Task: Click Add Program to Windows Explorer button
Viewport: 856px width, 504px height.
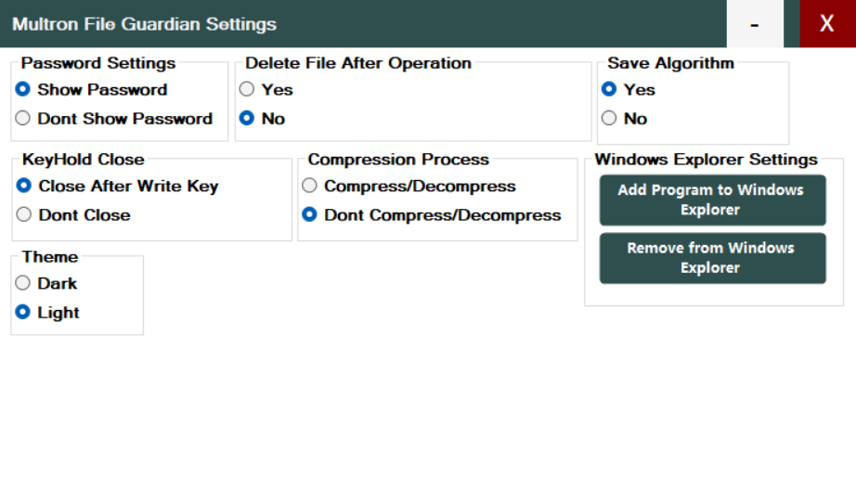Action: 712,200
